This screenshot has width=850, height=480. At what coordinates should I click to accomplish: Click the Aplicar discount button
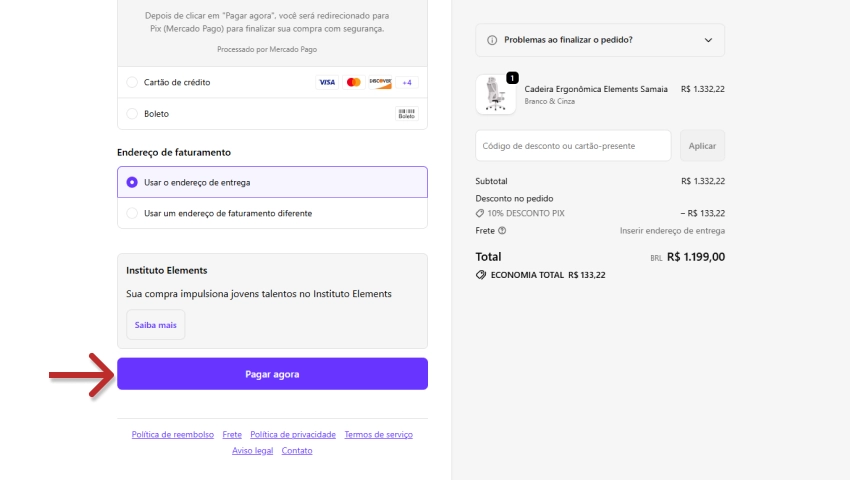(x=702, y=146)
